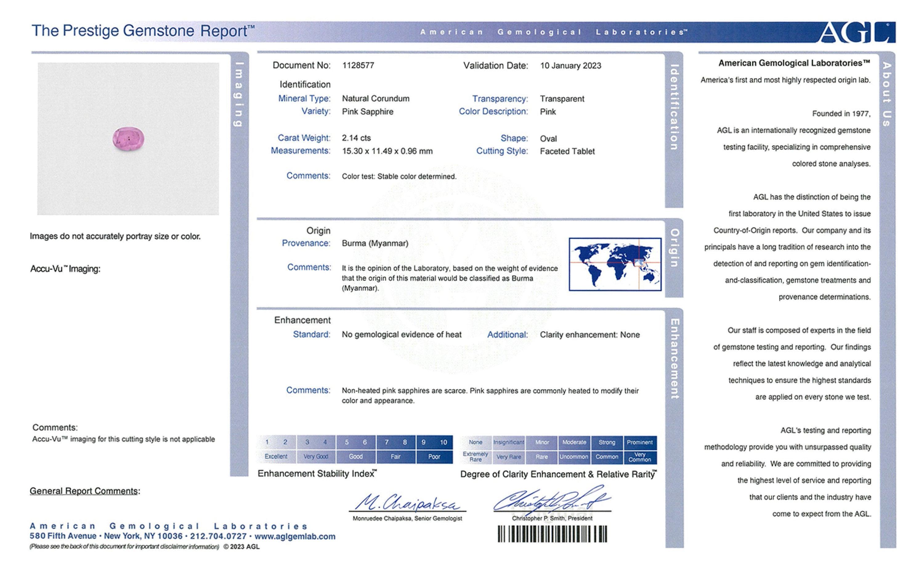This screenshot has width=924, height=561.
Task: Click the www.aglgemlab.com website address
Action: [x=295, y=536]
